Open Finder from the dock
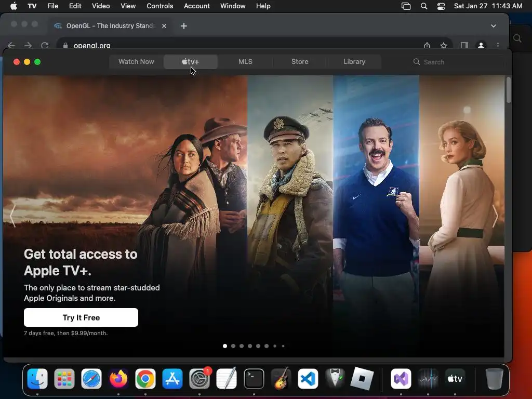Image resolution: width=532 pixels, height=399 pixels. click(x=37, y=379)
